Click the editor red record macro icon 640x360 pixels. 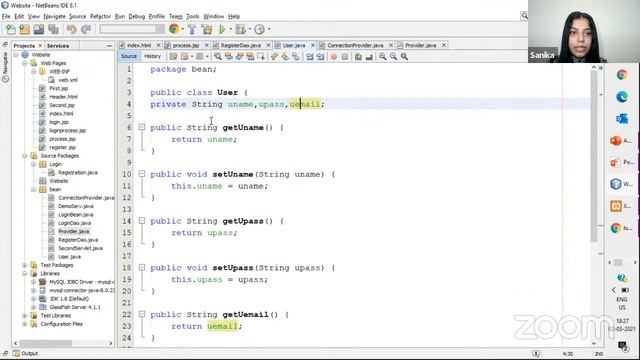tap(334, 57)
